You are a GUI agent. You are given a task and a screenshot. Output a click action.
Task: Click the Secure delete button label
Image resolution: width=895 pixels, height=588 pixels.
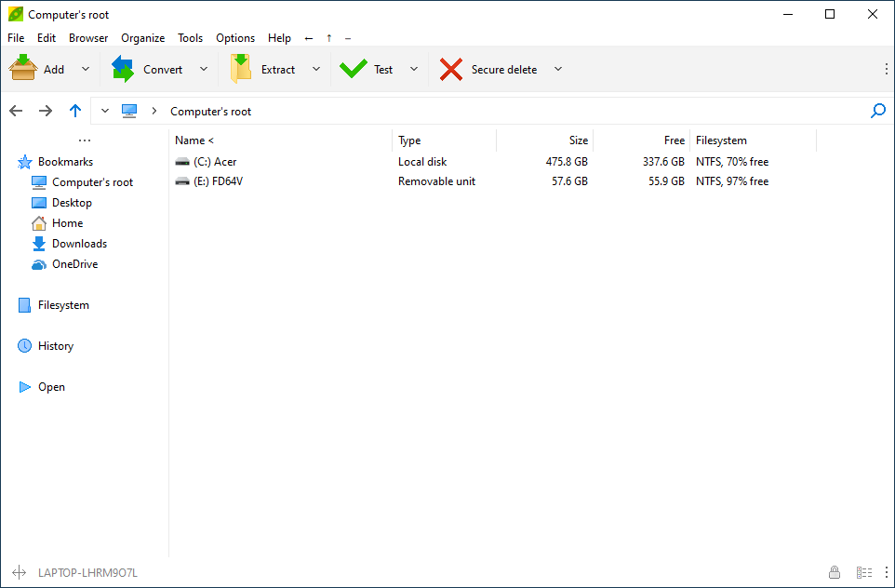(504, 70)
